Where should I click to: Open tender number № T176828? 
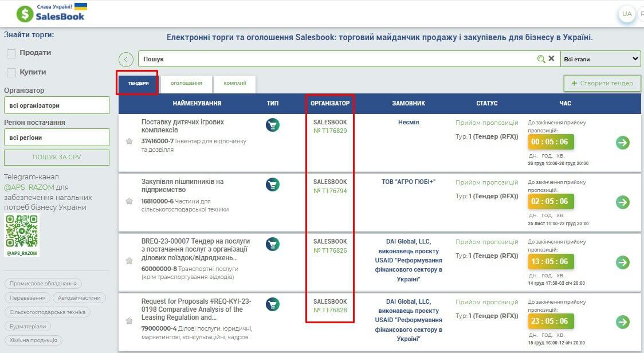coord(330,310)
